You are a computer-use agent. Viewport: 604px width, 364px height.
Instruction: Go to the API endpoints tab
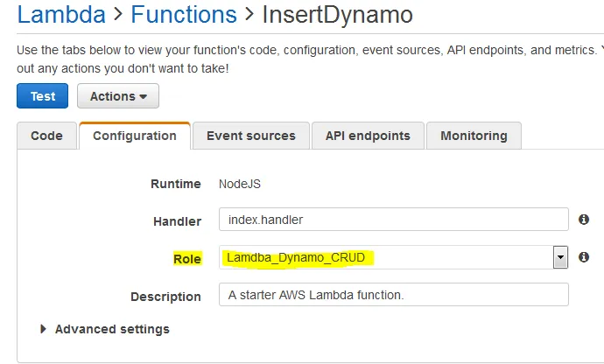point(368,136)
